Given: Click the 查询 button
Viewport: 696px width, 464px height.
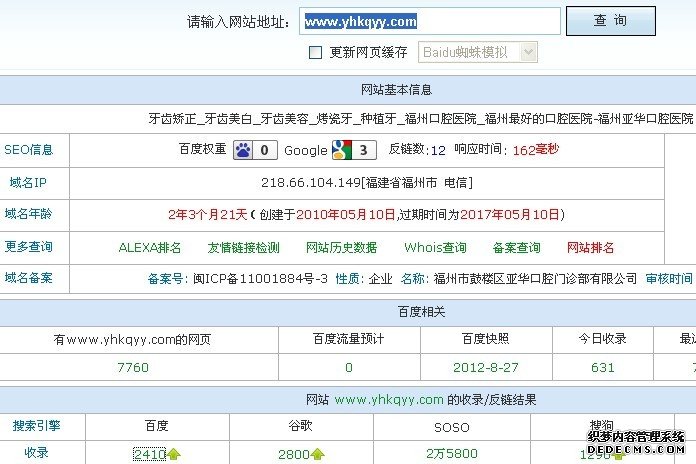Looking at the screenshot, I should (x=611, y=21).
